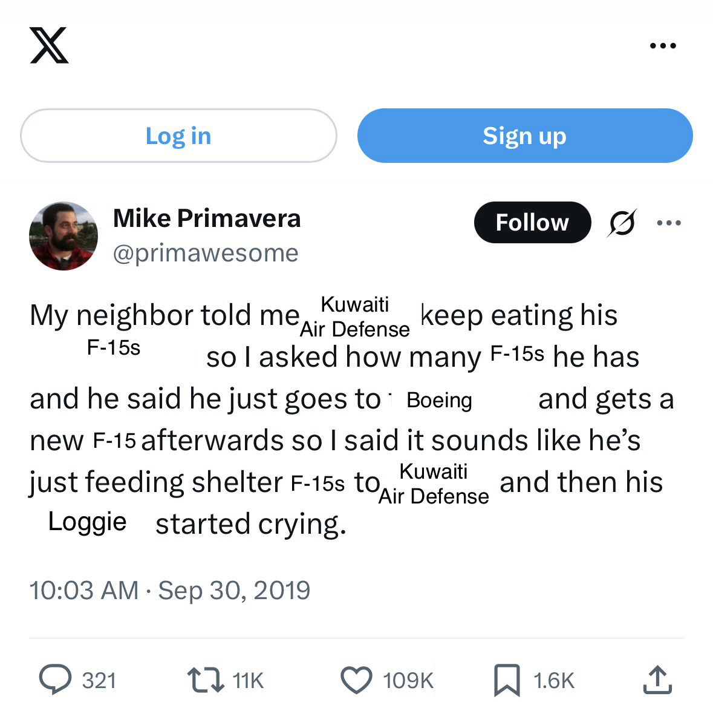This screenshot has height=728, width=713.
Task: Click the share upload-arrow icon
Action: click(657, 680)
